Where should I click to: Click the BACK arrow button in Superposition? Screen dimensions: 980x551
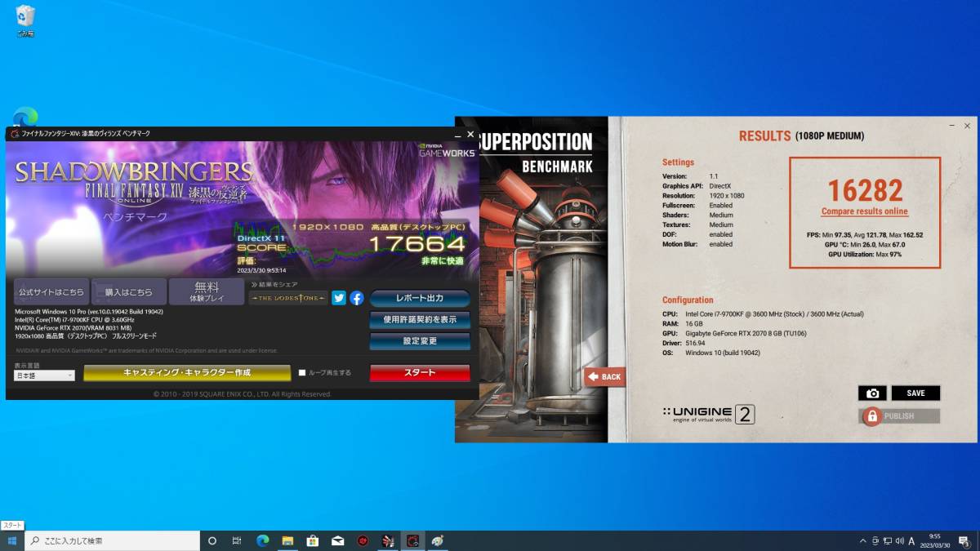605,376
